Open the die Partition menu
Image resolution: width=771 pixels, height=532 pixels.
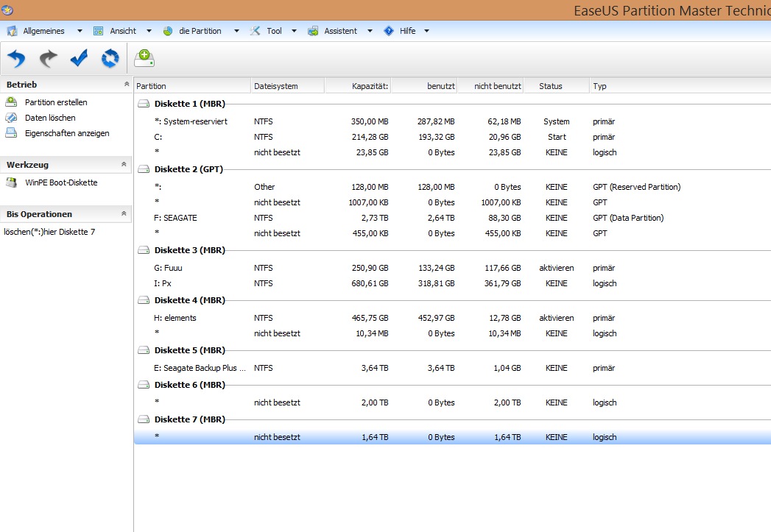pyautogui.click(x=200, y=31)
